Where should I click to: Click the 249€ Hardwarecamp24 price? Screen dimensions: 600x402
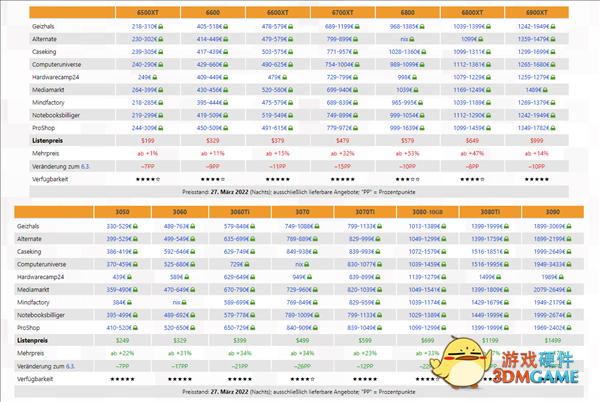[145, 77]
